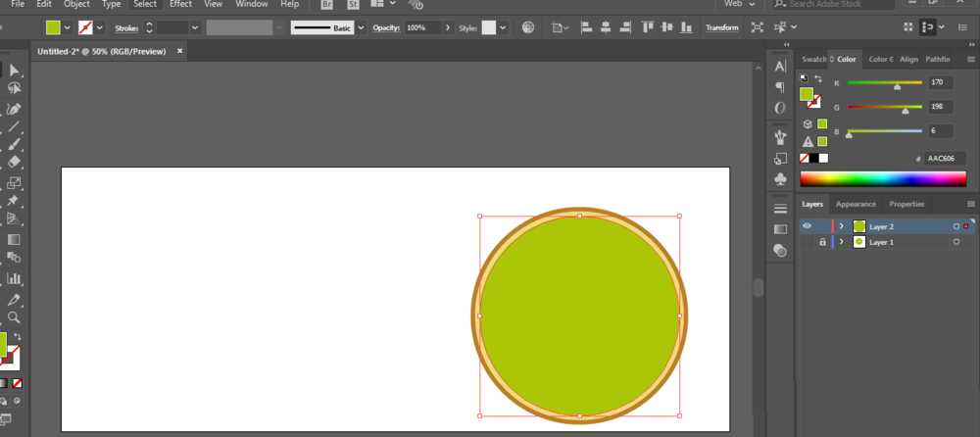Select the Zoom tool magnifier
The image size is (980, 437).
click(14, 317)
